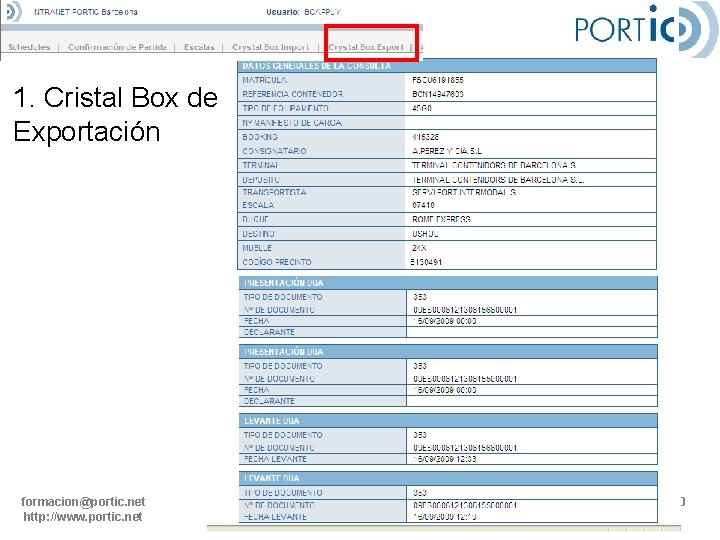Open the Schedules menu item
This screenshot has height=540, width=720.
point(29,47)
